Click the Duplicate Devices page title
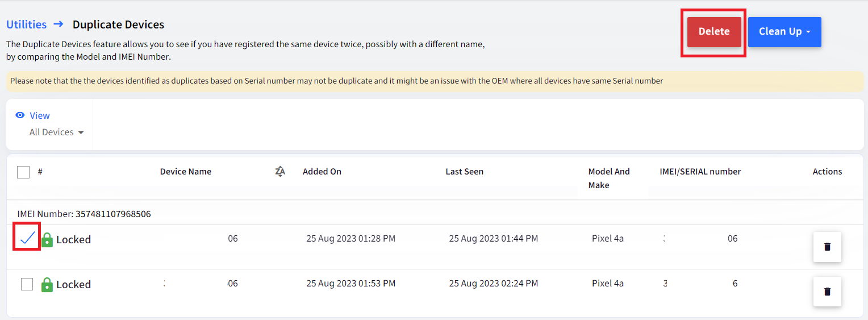The height and width of the screenshot is (320, 868). pos(118,24)
